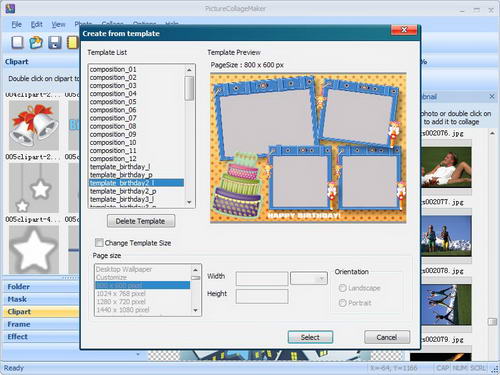Click the Page size list down arrow
500x375 pixels.
(195, 310)
